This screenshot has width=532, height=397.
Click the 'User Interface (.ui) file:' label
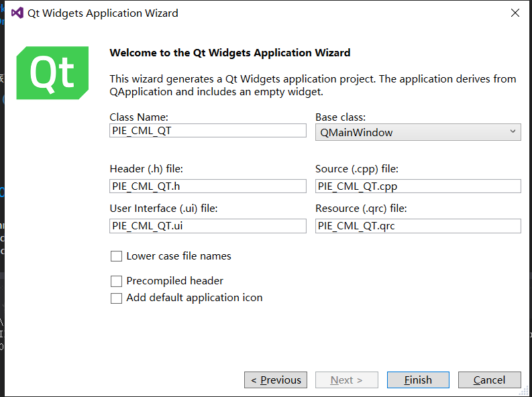click(x=164, y=208)
